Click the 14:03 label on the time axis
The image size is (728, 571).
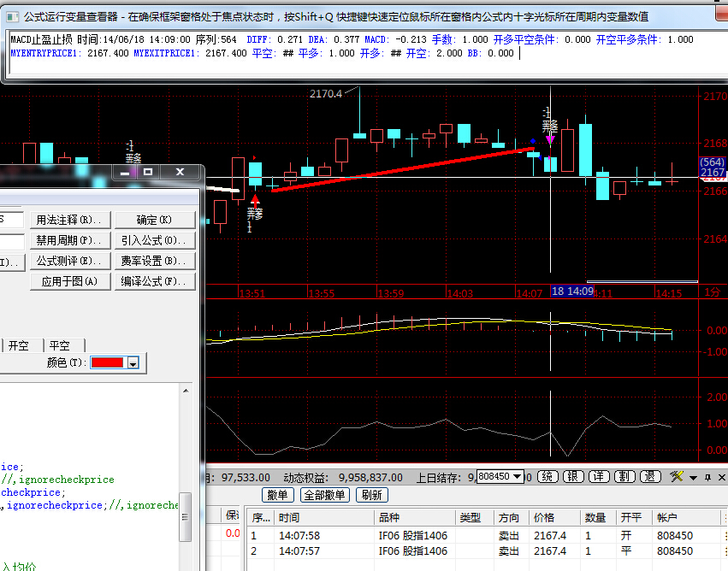point(459,293)
